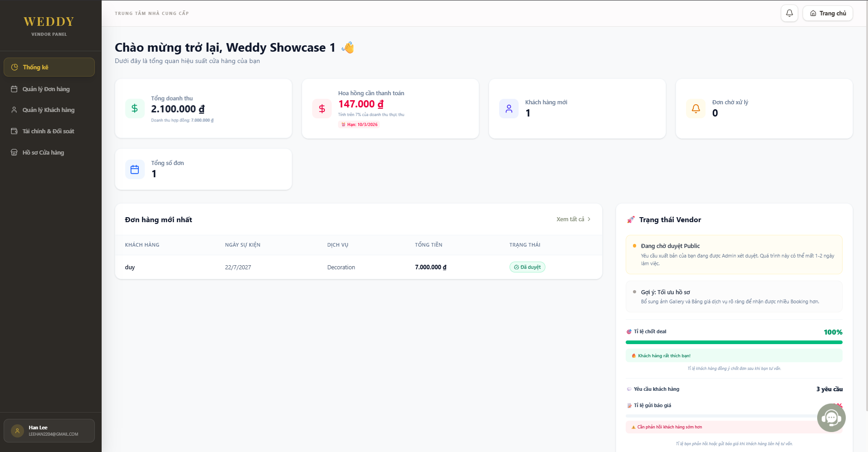Navigate to Tài chính & Đối soát

coord(49,131)
